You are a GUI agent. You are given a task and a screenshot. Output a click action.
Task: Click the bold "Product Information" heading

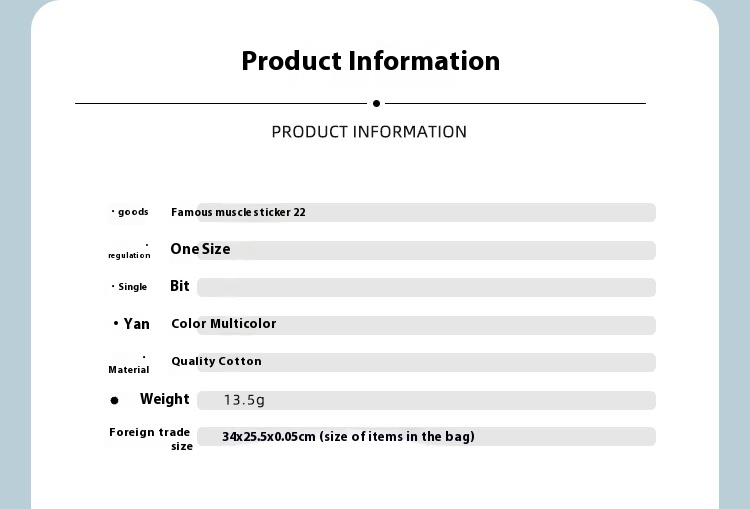pyautogui.click(x=370, y=61)
